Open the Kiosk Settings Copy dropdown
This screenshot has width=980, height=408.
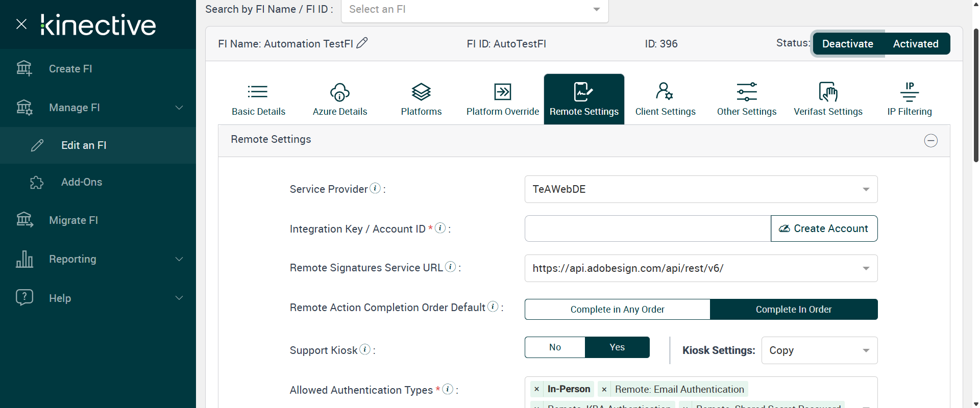click(x=819, y=350)
